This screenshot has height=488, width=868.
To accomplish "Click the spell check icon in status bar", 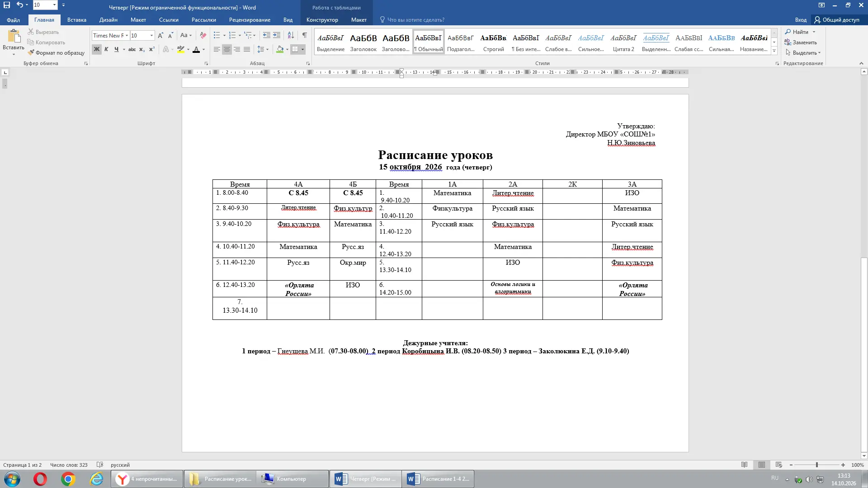I will click(x=100, y=465).
